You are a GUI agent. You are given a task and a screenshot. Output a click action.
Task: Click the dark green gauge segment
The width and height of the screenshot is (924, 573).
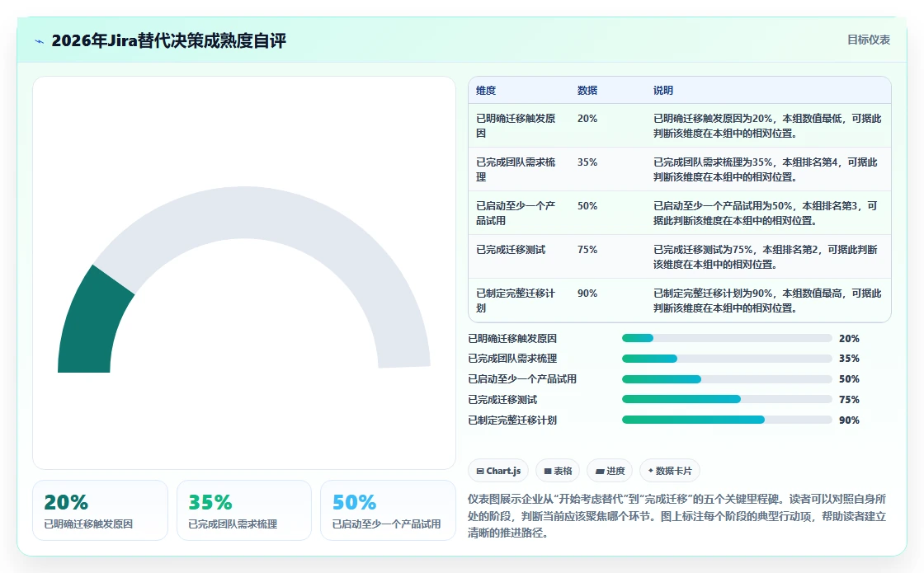tap(92, 324)
